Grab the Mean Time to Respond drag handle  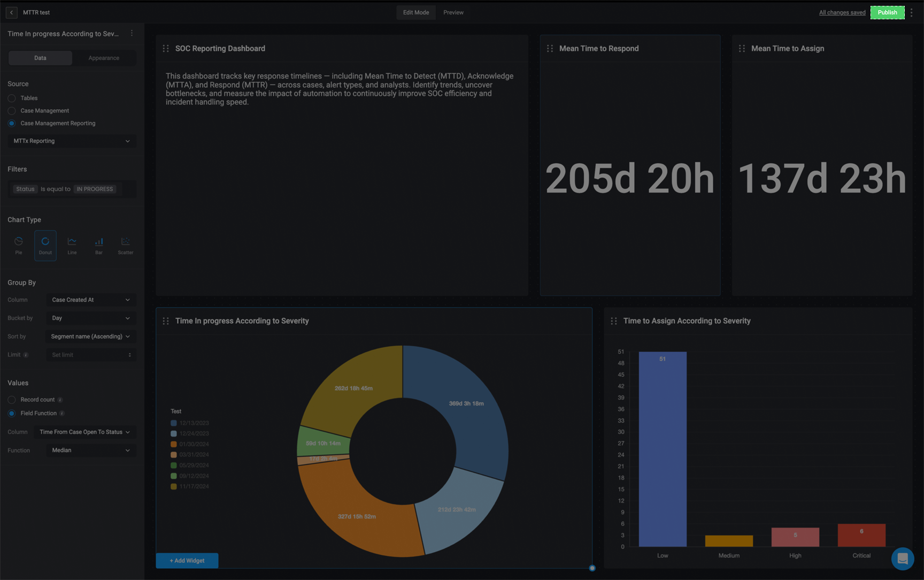pos(550,49)
